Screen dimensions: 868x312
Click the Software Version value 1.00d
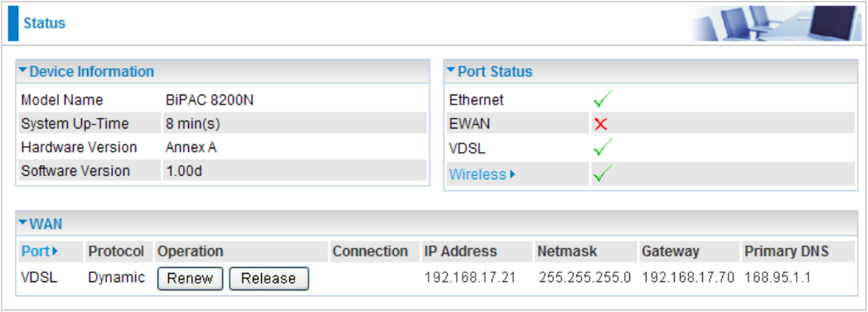[184, 171]
